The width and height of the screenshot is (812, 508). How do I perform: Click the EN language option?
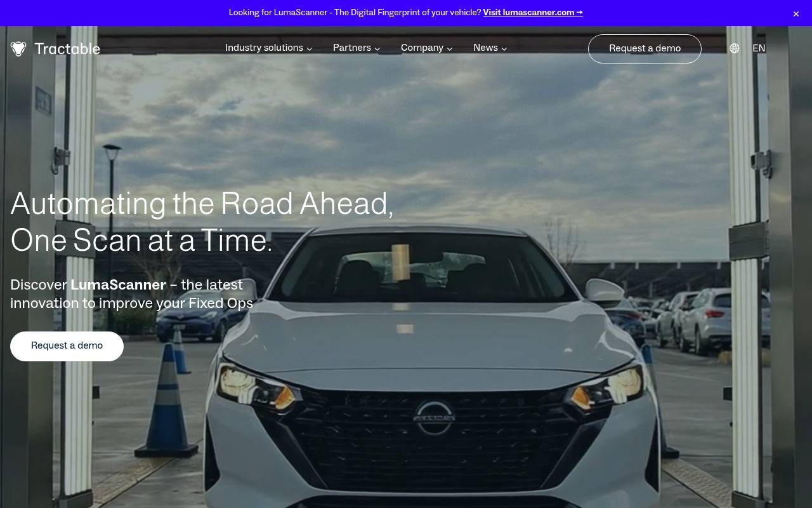(x=759, y=48)
